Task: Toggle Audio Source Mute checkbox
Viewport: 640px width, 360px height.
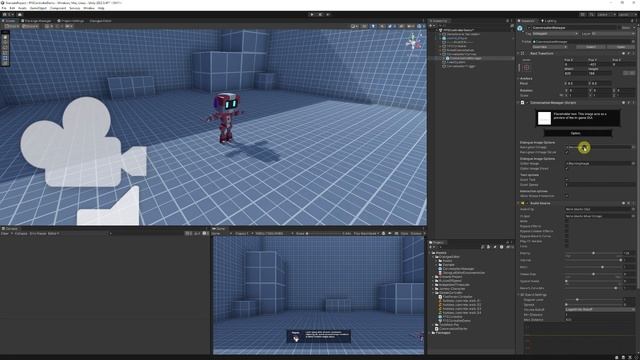Action: [x=567, y=221]
